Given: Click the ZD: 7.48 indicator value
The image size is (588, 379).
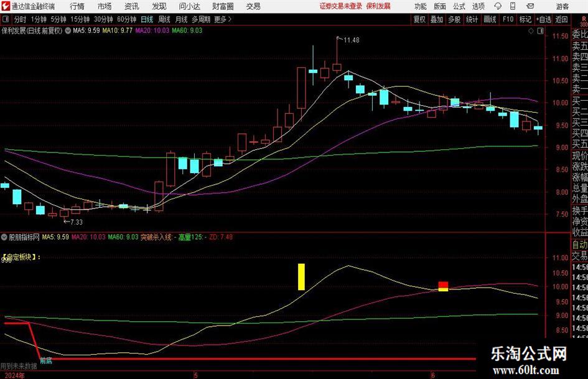Looking at the screenshot, I should (x=221, y=237).
